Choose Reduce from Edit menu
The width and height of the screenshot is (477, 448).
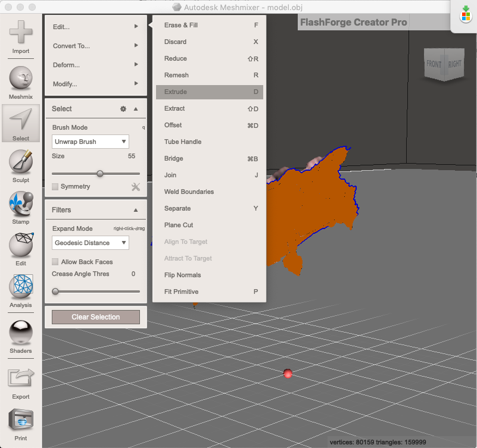click(210, 58)
